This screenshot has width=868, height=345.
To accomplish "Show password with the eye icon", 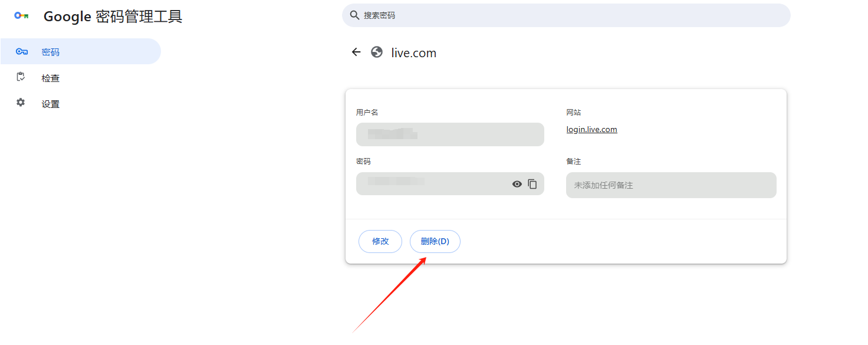I will pyautogui.click(x=517, y=184).
